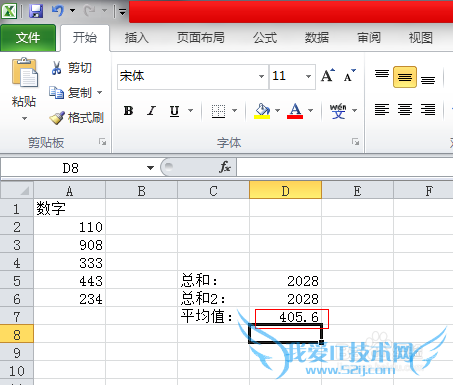Toggle middle vertical alignment
Image resolution: width=453 pixels, height=385 pixels.
(x=405, y=77)
